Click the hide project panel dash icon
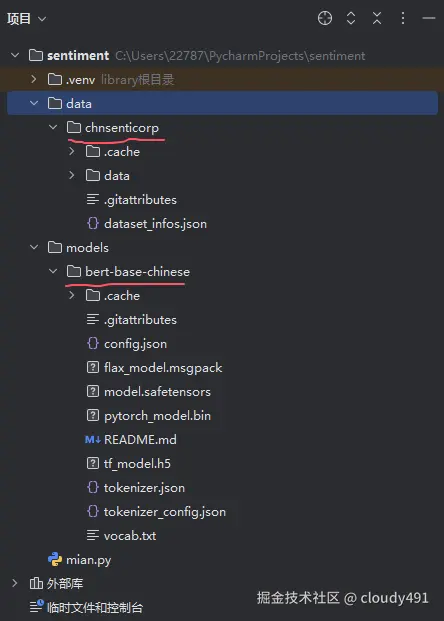The width and height of the screenshot is (444, 621). tap(429, 18)
